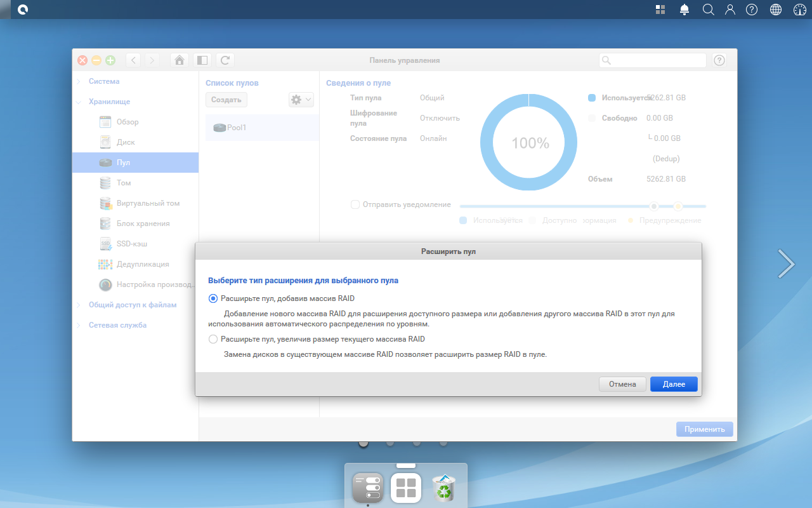Toggle Отправить уведомление checkbox
812x508 pixels.
pos(355,204)
